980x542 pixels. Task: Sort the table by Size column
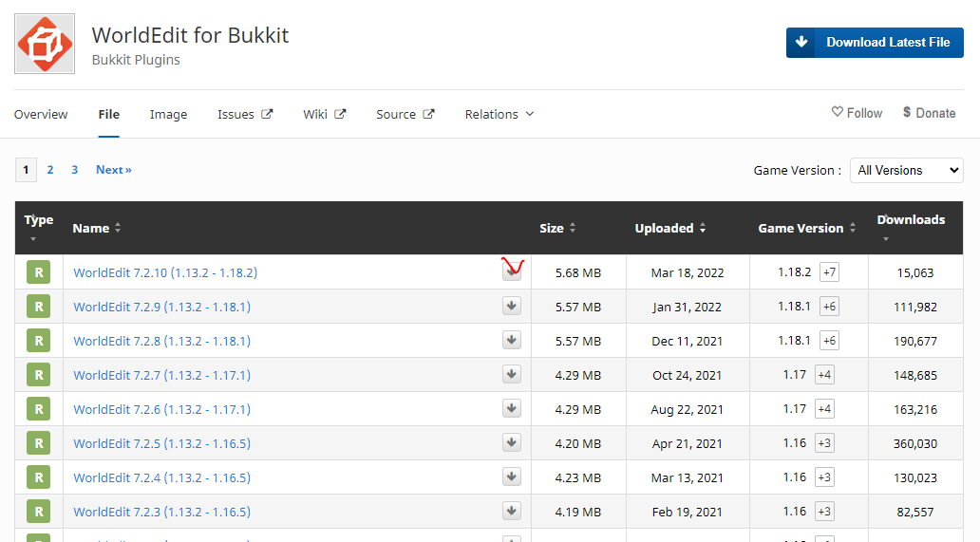(557, 228)
